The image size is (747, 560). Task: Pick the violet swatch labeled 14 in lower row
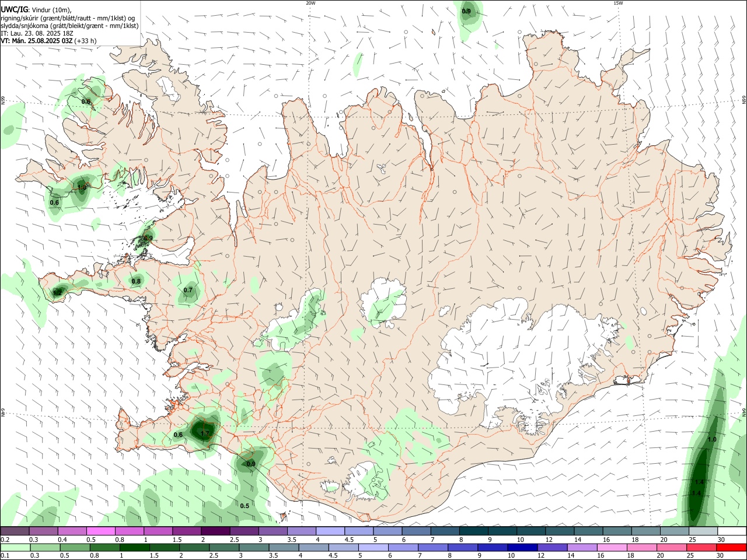[x=581, y=547]
